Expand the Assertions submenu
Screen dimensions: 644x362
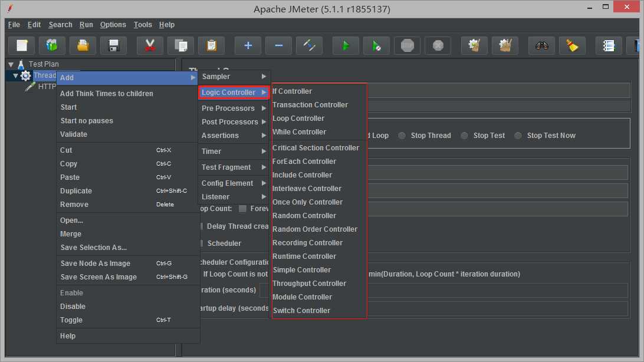point(234,136)
